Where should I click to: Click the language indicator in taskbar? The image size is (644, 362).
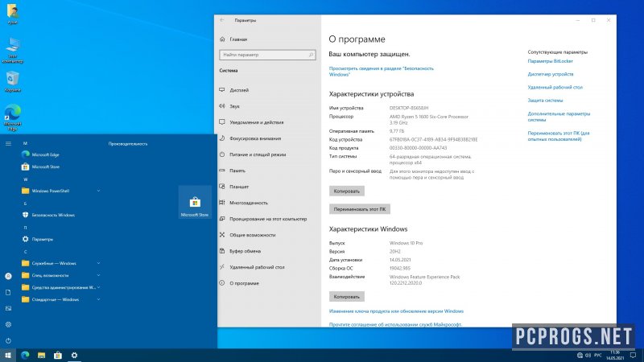coord(598,356)
